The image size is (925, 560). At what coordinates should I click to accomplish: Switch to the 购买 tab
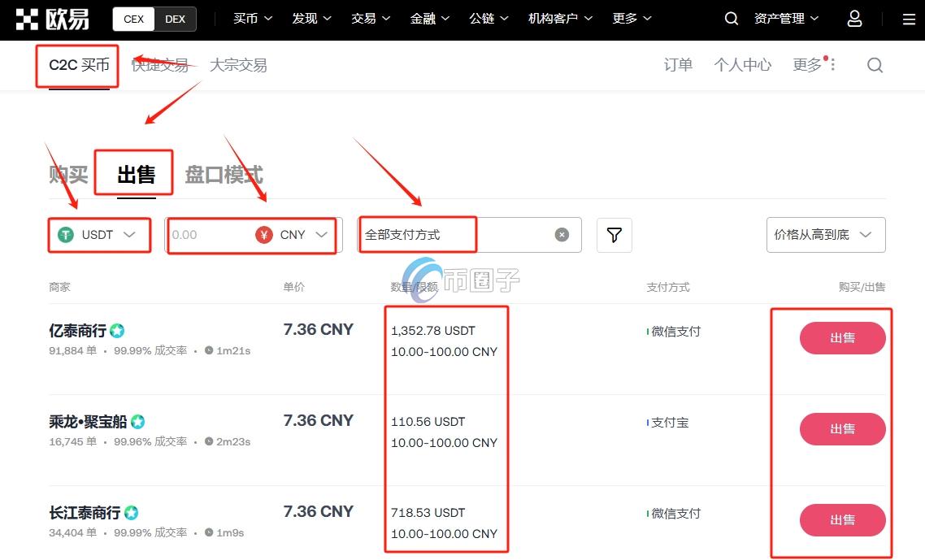pos(68,173)
